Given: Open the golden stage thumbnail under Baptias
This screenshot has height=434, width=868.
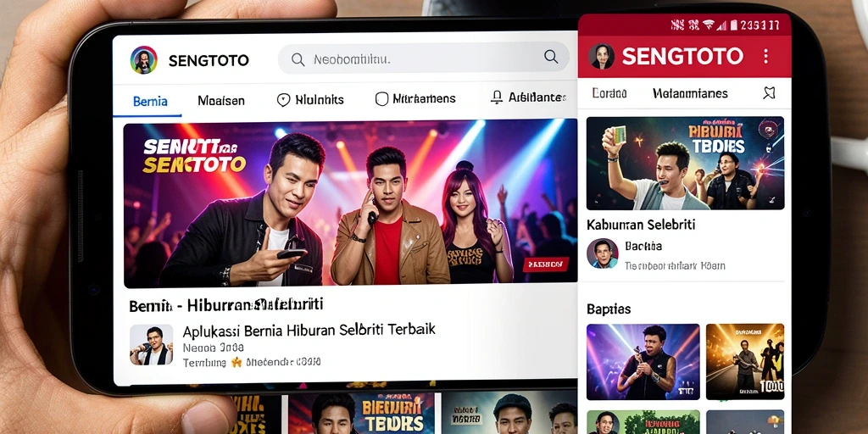Looking at the screenshot, I should (745, 361).
